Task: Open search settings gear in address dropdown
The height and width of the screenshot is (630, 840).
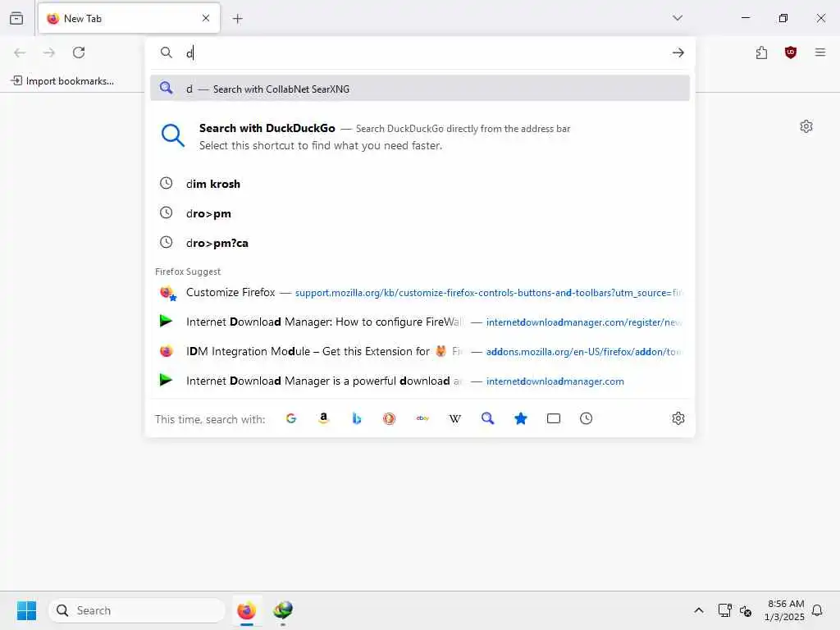Action: 678,418
